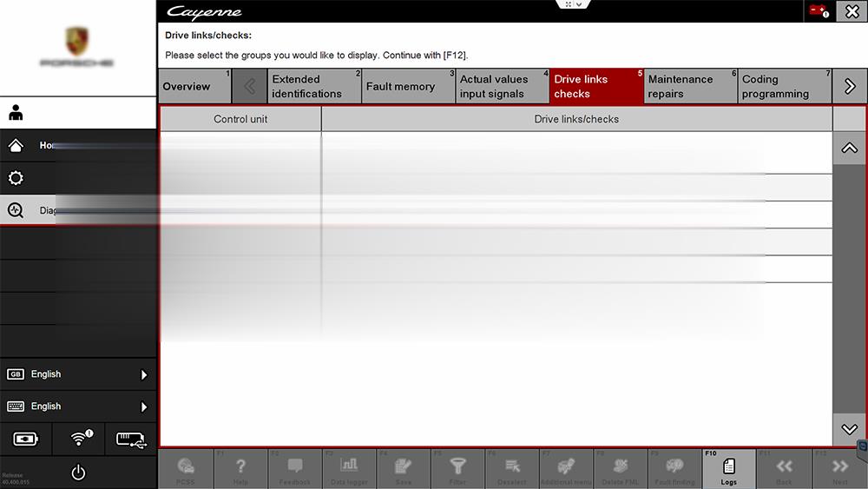Open the user profile icon
Viewport: 868px width, 489px height.
(16, 113)
